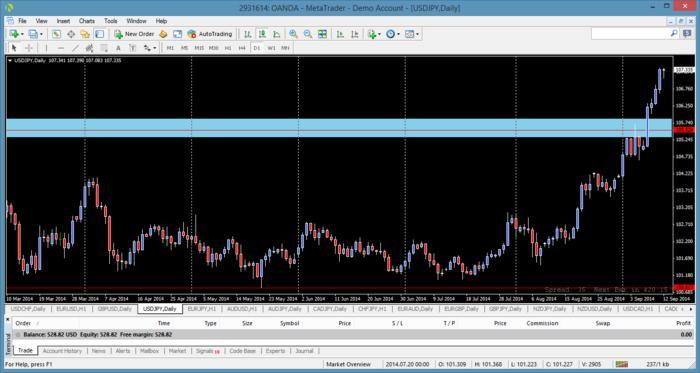This screenshot has height=373, width=700.
Task: Zoom out of the chart
Action: [x=308, y=34]
